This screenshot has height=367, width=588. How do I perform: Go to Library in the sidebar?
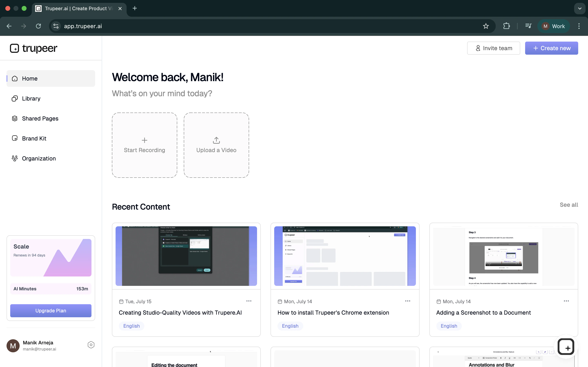pos(31,98)
